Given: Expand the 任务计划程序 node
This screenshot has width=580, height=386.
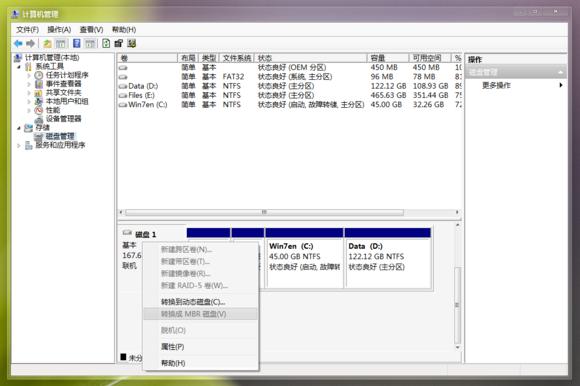Looking at the screenshot, I should point(29,75).
